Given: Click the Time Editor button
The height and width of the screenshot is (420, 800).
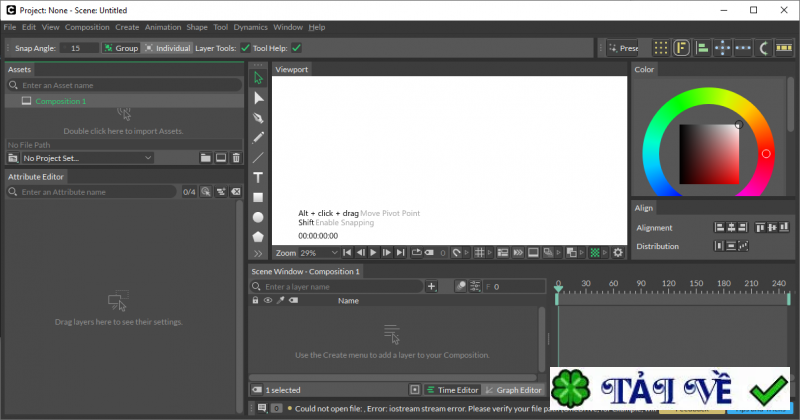Looking at the screenshot, I should point(453,390).
